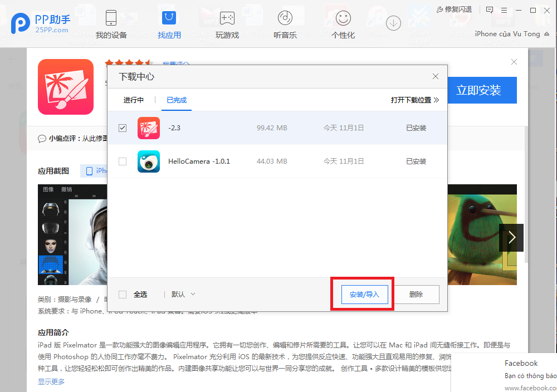Open the 个性化 smiley icon
This screenshot has height=392, width=557.
click(x=343, y=18)
